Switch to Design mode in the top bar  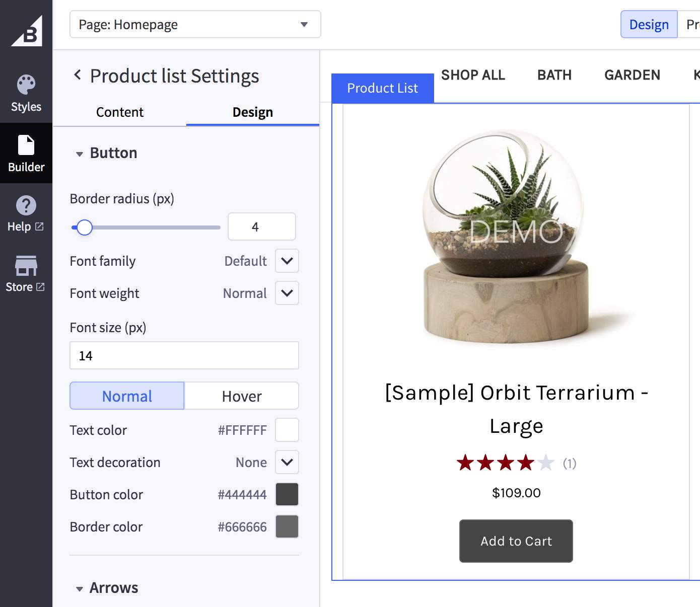pos(649,24)
